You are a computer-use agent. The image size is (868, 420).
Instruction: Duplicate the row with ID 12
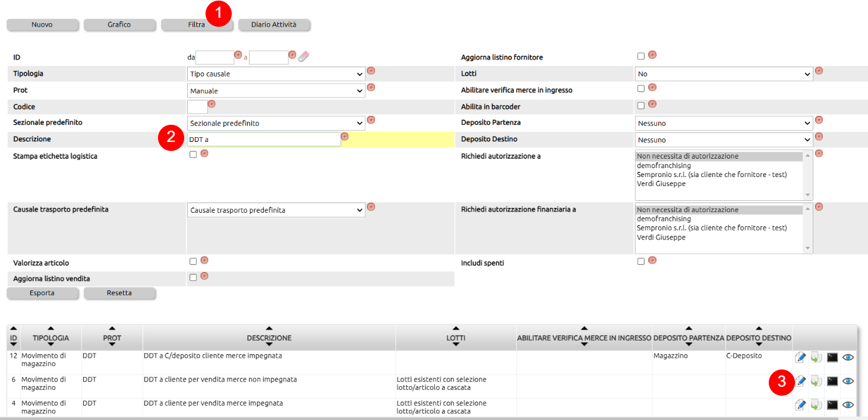pyautogui.click(x=816, y=357)
